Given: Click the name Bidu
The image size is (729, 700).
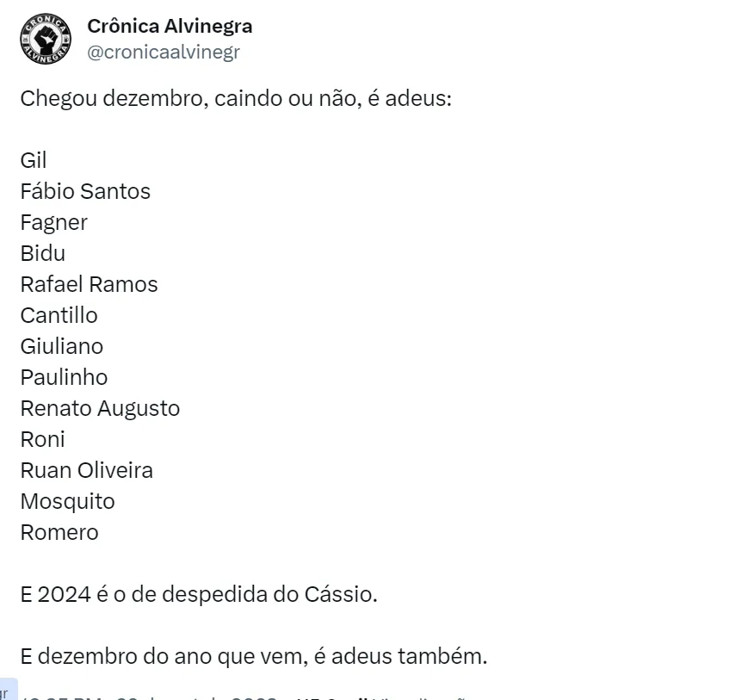Looking at the screenshot, I should 43,253.
